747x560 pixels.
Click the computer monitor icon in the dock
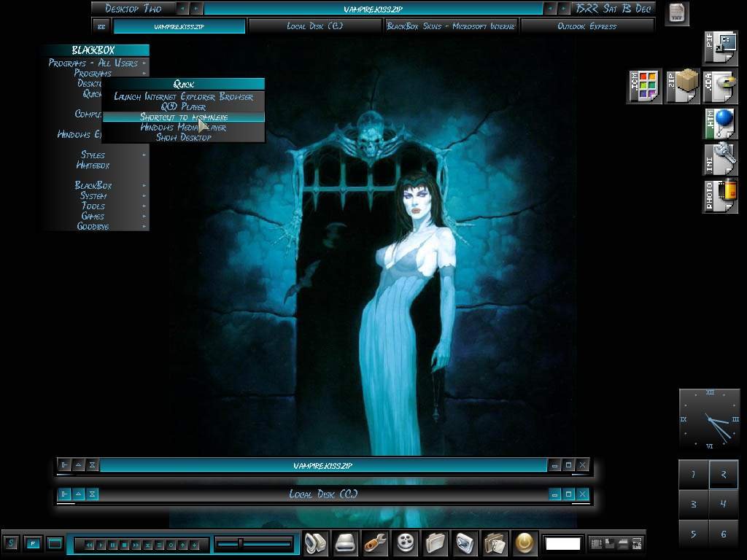click(x=315, y=543)
